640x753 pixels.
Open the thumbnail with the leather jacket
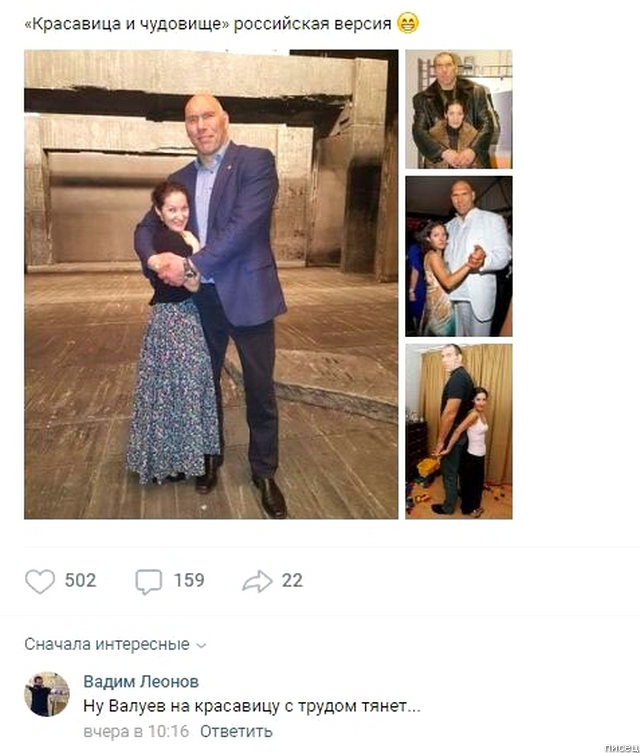[x=458, y=109]
